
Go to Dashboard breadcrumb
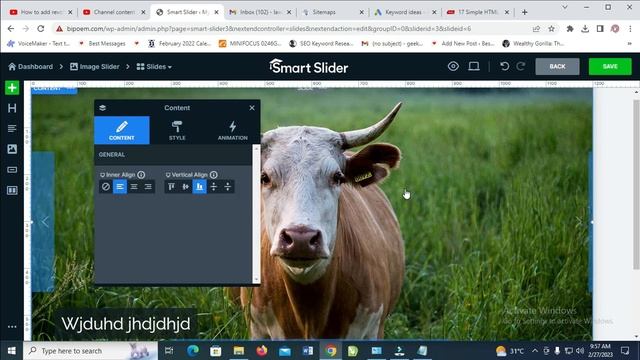(x=31, y=67)
